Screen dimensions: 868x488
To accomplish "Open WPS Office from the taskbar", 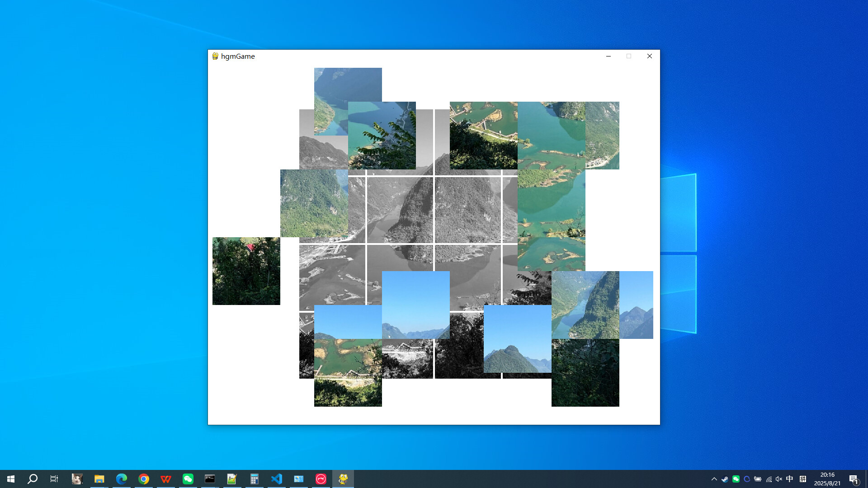I will coord(166,479).
